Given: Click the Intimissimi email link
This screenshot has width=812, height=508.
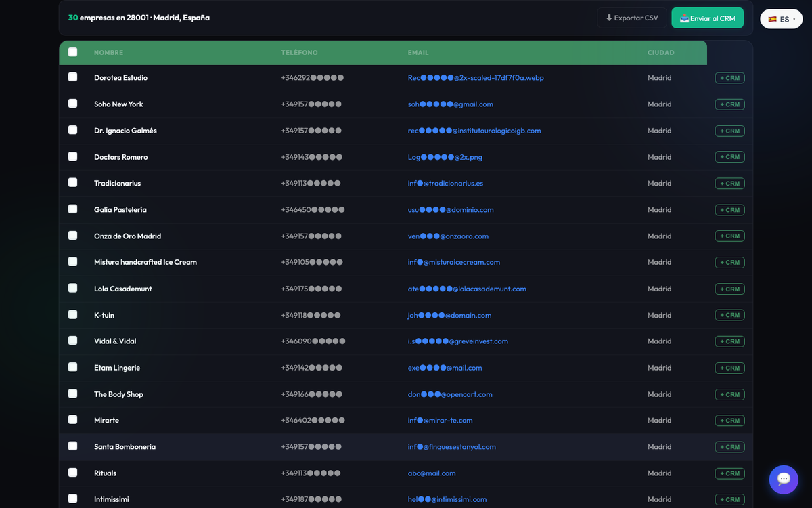Looking at the screenshot, I should [447, 499].
